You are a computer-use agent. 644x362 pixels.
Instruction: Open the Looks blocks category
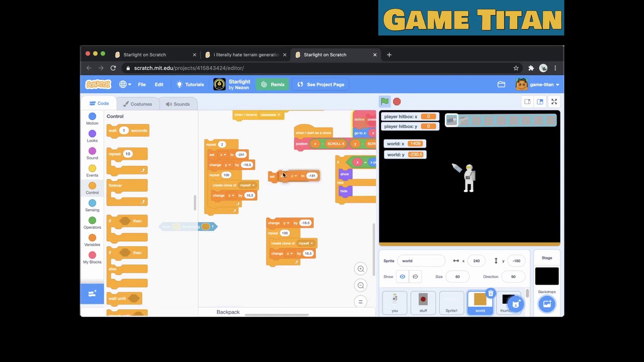pyautogui.click(x=92, y=136)
